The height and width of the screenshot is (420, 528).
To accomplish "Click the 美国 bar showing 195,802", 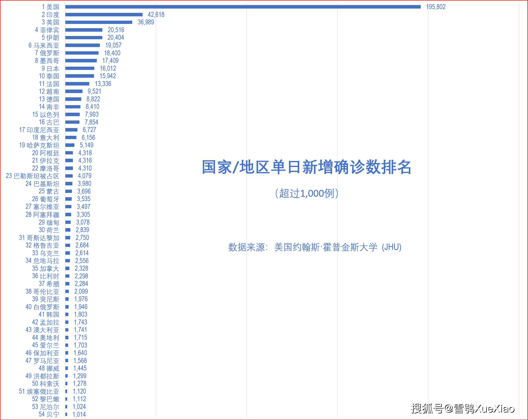I will 243,7.
